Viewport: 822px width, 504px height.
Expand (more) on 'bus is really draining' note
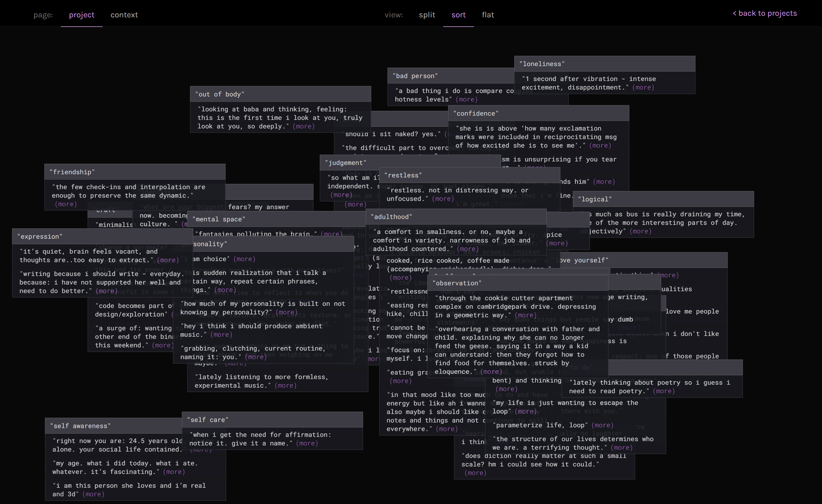click(x=640, y=231)
